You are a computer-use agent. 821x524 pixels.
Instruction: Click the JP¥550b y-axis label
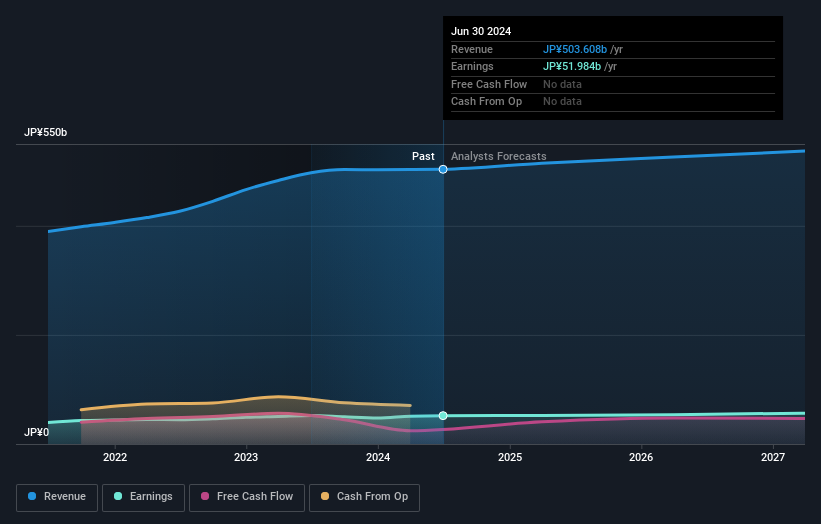(46, 132)
